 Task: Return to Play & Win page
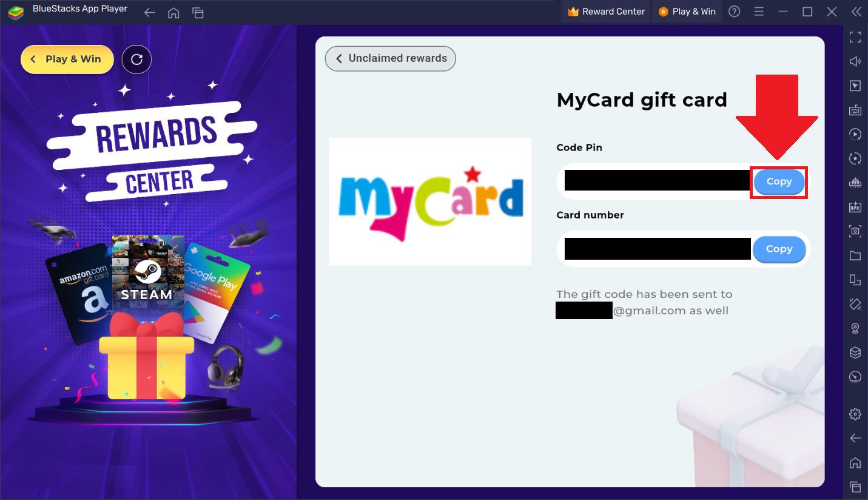tap(67, 59)
